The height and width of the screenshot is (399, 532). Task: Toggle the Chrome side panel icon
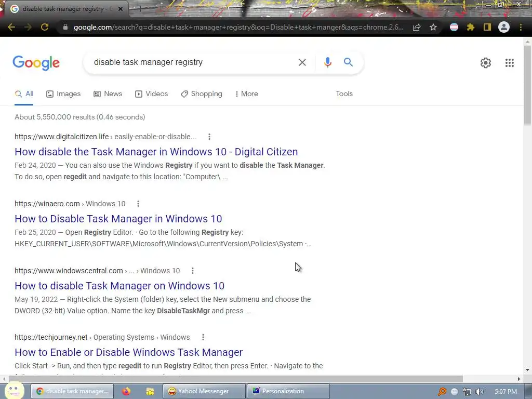487,27
